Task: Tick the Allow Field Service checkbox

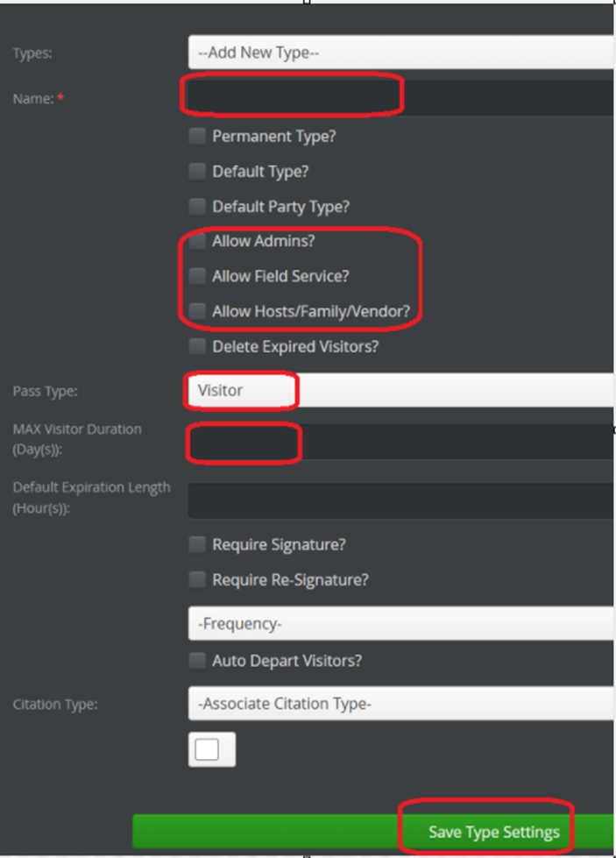Action: coord(197,276)
